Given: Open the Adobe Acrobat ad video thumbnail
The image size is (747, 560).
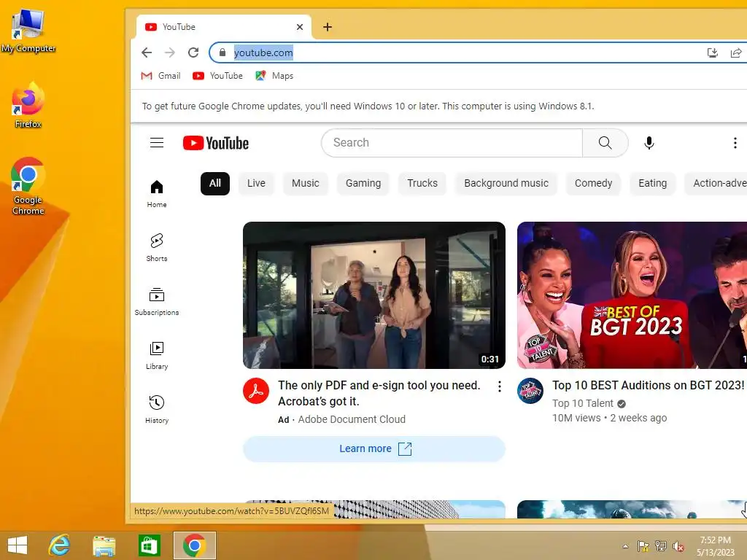Looking at the screenshot, I should click(x=374, y=295).
